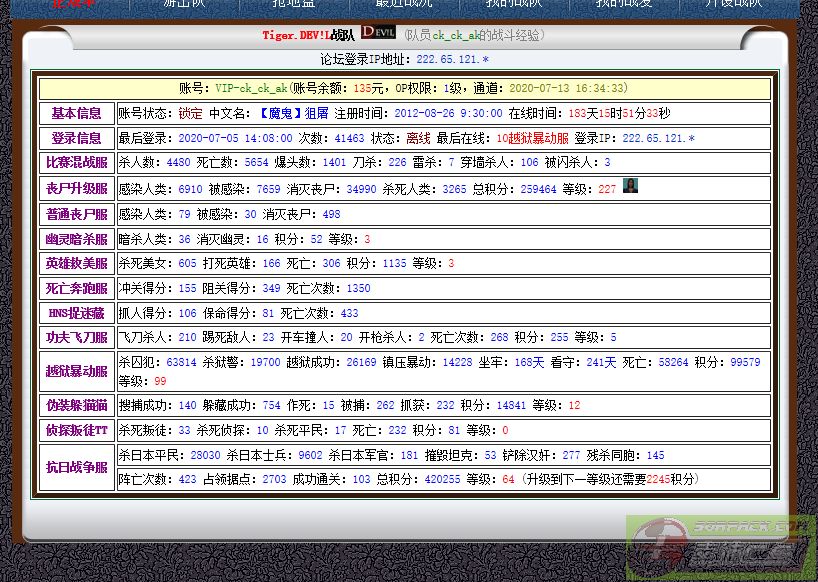
Task: Open the 登录信息 section header
Action: (76, 138)
